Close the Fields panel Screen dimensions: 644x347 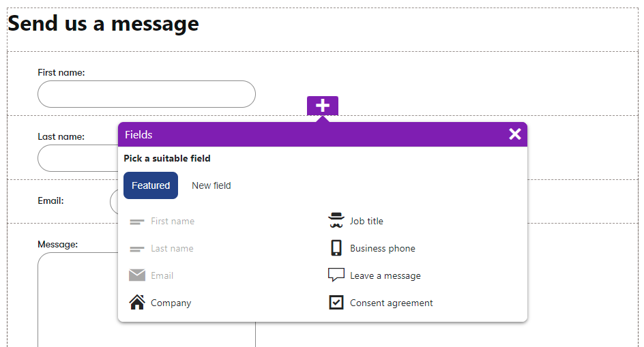514,134
